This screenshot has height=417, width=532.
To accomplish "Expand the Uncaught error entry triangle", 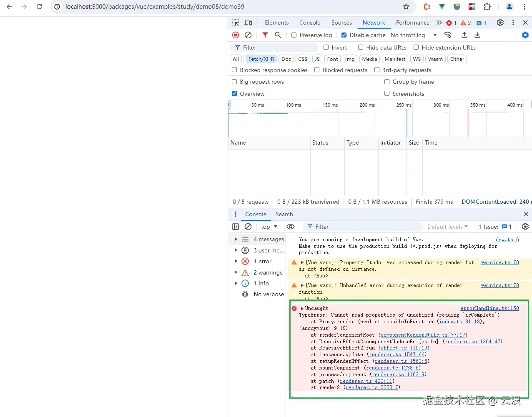I will tap(302, 308).
